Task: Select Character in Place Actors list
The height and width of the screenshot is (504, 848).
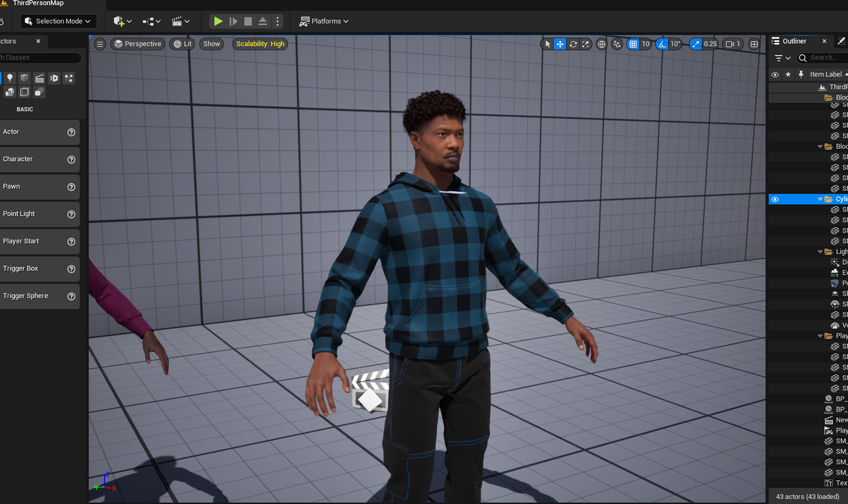Action: click(x=39, y=159)
